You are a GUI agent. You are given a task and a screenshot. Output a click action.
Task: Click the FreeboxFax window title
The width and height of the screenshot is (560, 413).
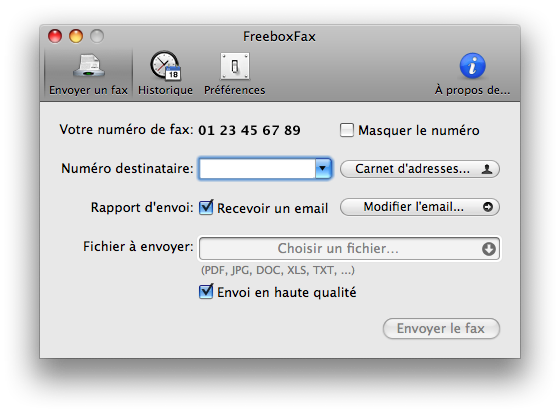click(x=279, y=36)
